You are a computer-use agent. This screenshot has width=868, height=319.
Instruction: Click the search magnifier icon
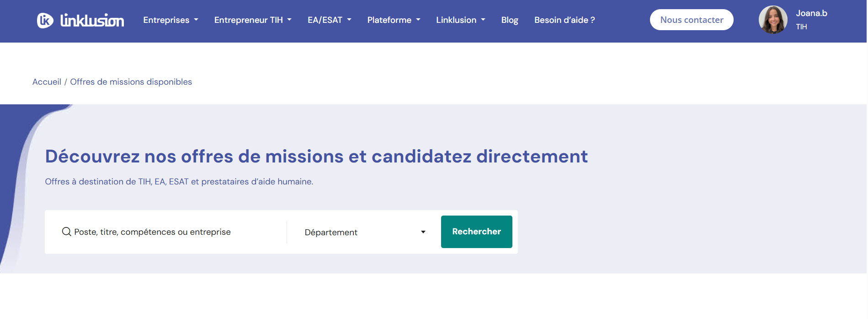pos(67,232)
